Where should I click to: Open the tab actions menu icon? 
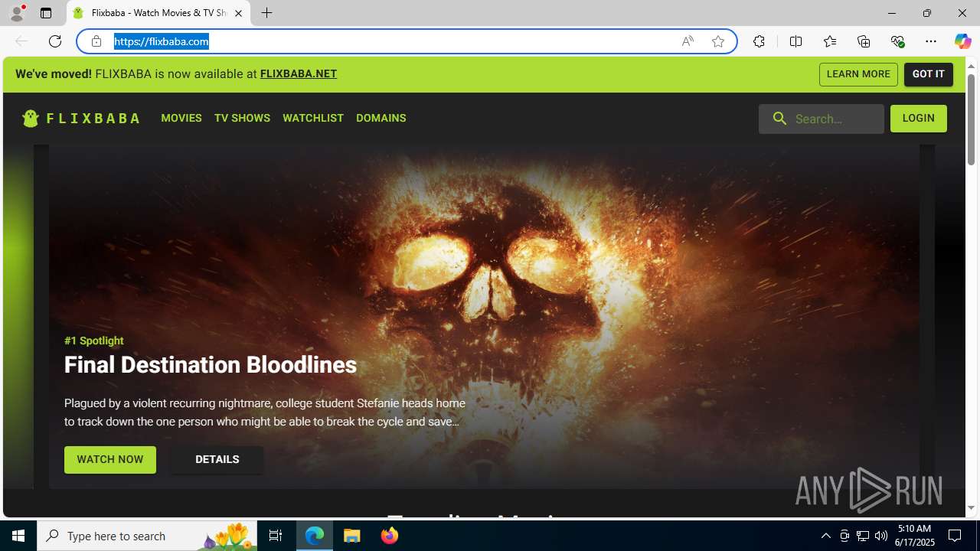pos(46,13)
